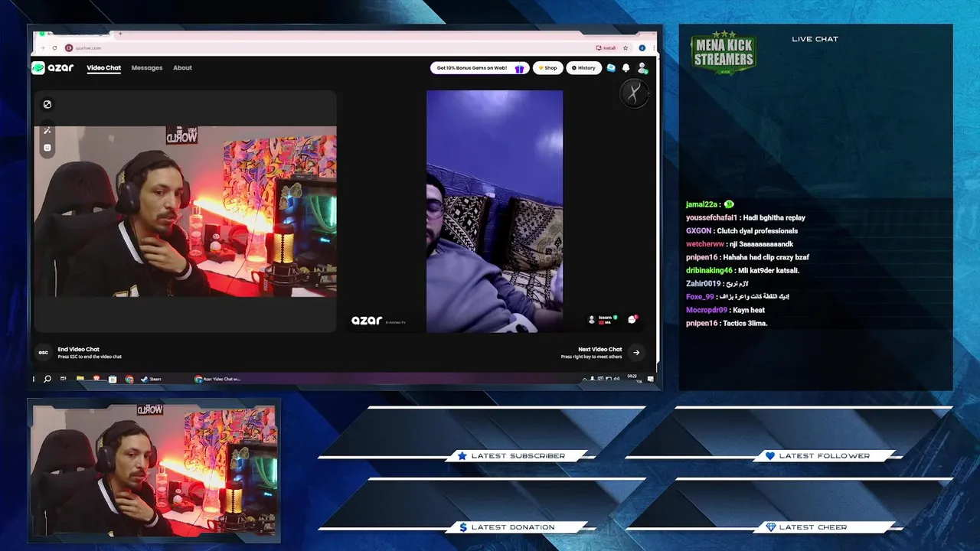The width and height of the screenshot is (980, 551).
Task: Switch to the Video Chat tab
Action: click(104, 68)
